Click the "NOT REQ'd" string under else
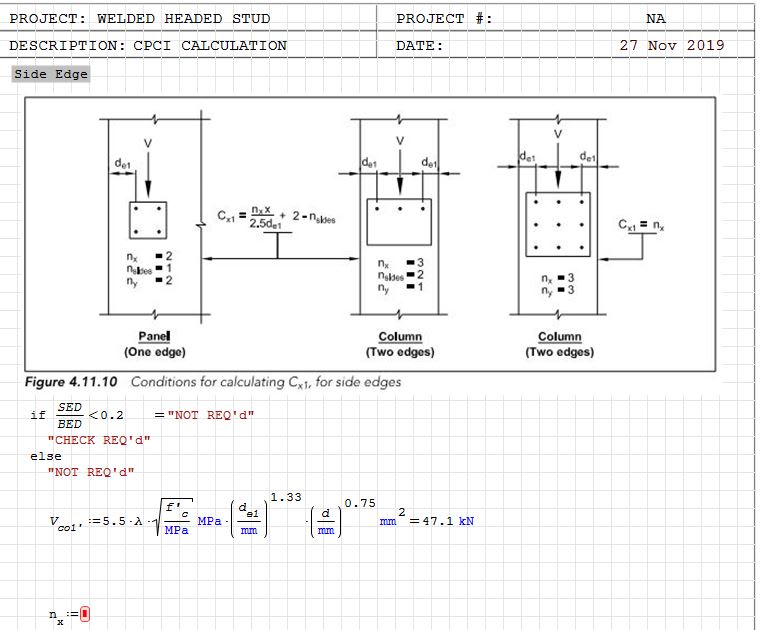The image size is (763, 630). [x=91, y=472]
